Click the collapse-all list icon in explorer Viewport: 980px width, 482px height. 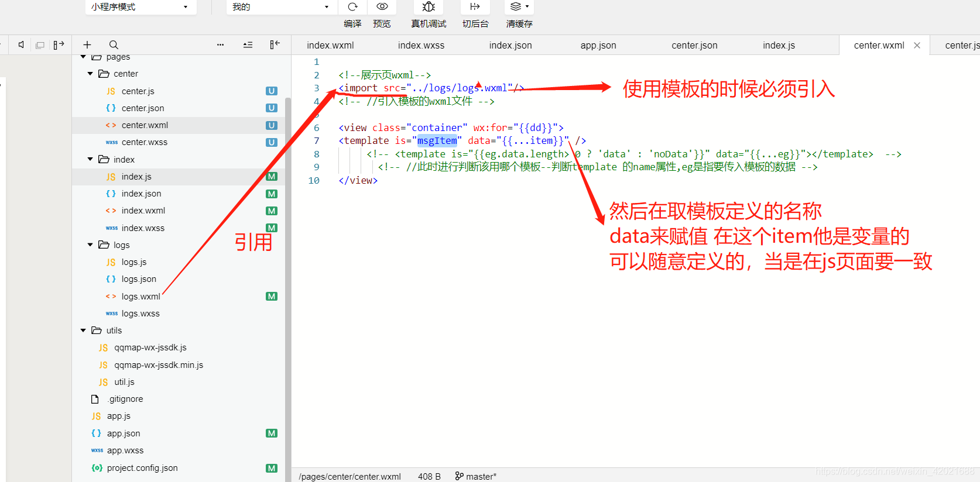tap(248, 44)
